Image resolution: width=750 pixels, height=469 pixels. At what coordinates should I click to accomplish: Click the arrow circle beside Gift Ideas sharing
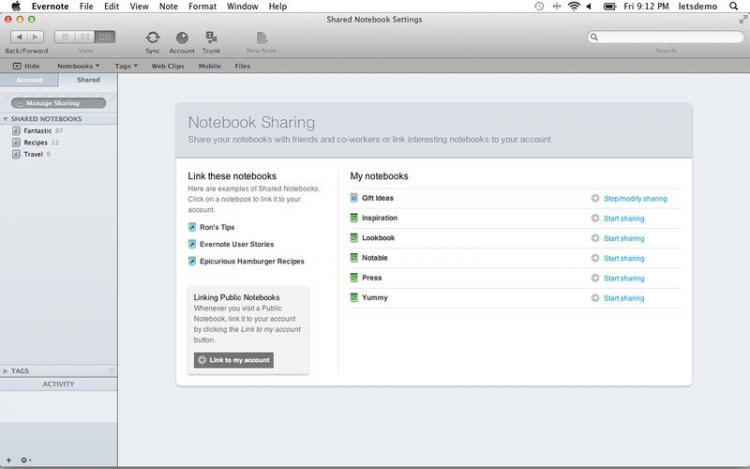(x=595, y=198)
